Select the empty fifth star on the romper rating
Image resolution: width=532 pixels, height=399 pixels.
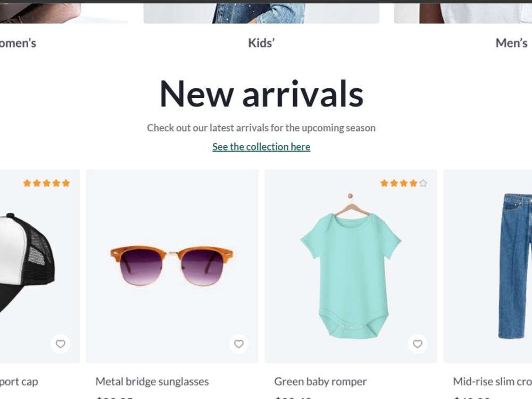(x=423, y=182)
